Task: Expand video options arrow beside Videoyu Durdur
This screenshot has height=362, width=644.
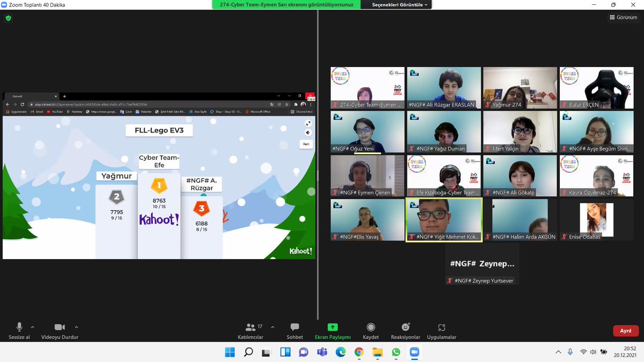Action: (x=76, y=327)
